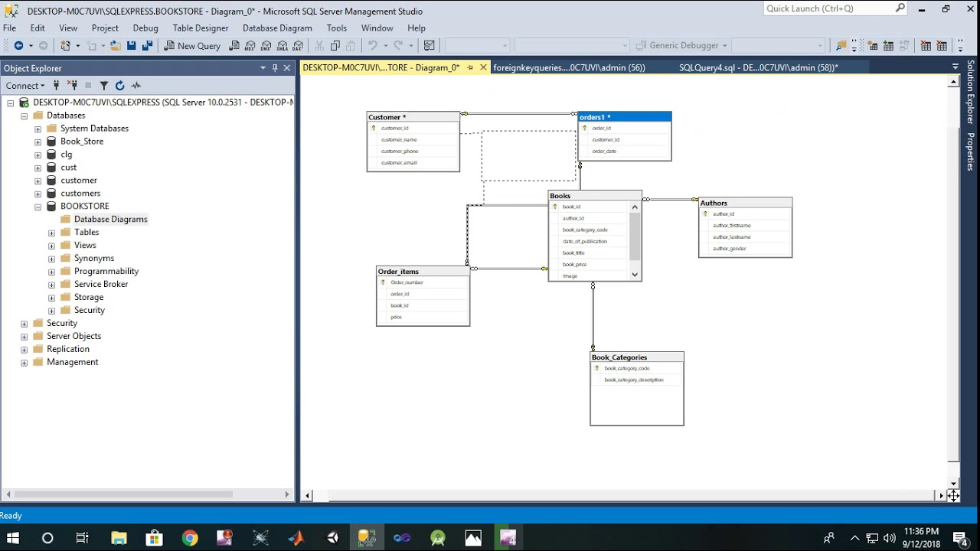Select Database Diagrams in the tree
Screen dimensions: 980x551
[110, 220]
